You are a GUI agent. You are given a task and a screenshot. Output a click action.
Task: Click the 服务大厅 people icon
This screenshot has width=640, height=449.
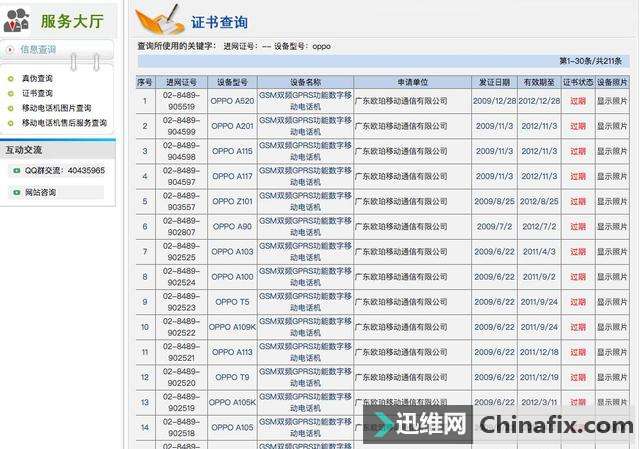pyautogui.click(x=16, y=20)
